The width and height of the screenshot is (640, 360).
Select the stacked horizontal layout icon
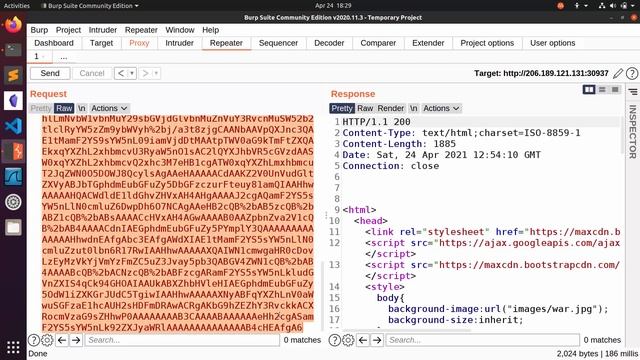click(x=602, y=89)
